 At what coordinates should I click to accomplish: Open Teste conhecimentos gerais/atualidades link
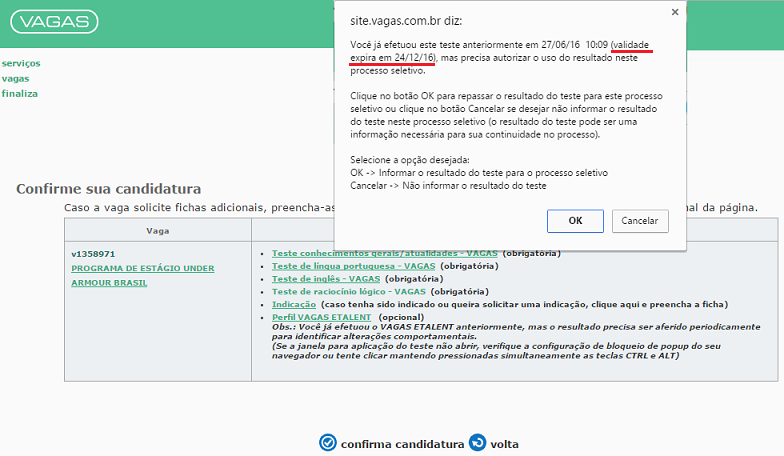pos(384,254)
